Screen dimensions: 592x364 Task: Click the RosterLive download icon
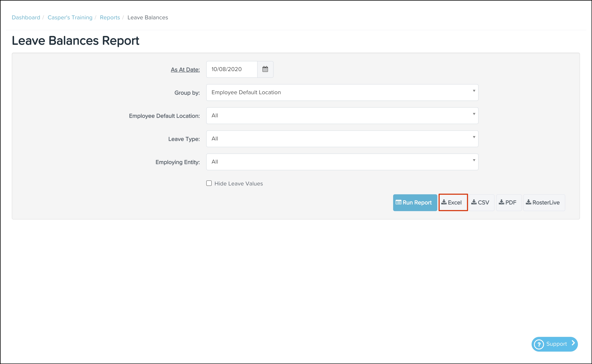528,202
